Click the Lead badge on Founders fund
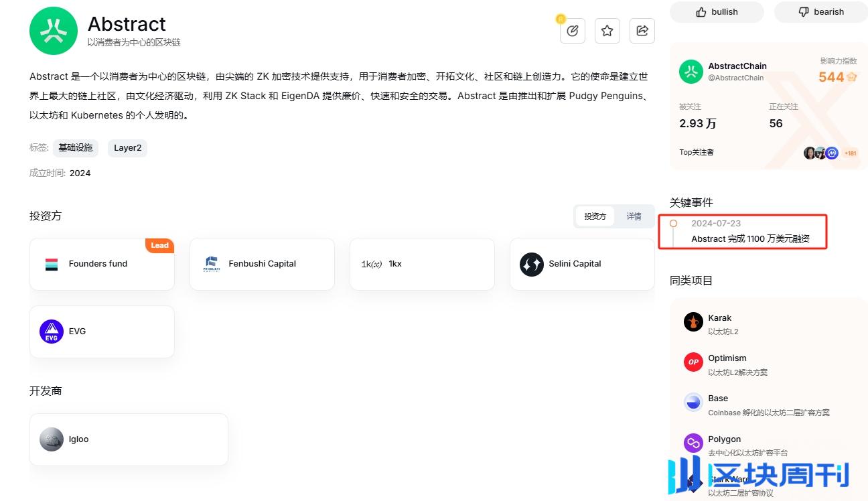Screen dimensions: 868x501 point(159,245)
